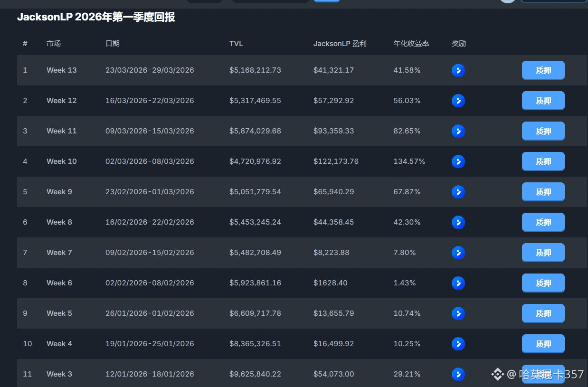The image size is (588, 387).
Task: Click the reward token icon for Week 8
Action: (458, 222)
